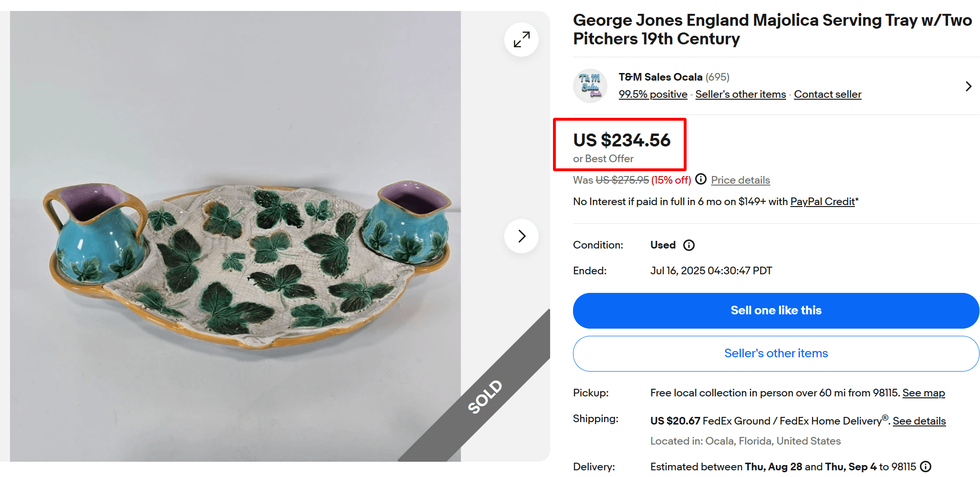Click the Used condition info icon
This screenshot has width=980, height=477.
coord(688,245)
